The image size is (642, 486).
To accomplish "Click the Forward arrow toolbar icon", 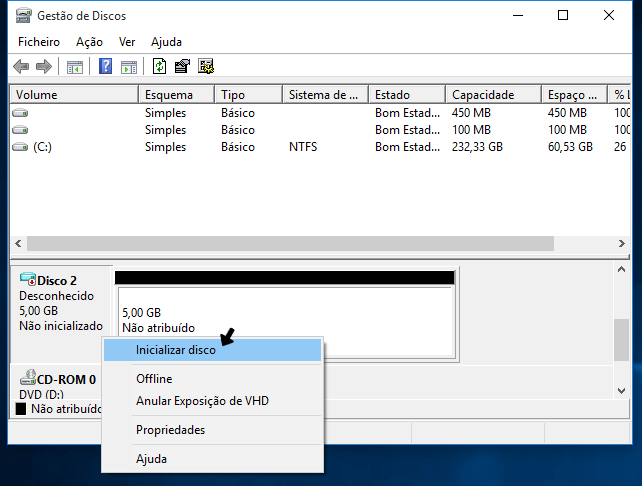I will (44, 66).
